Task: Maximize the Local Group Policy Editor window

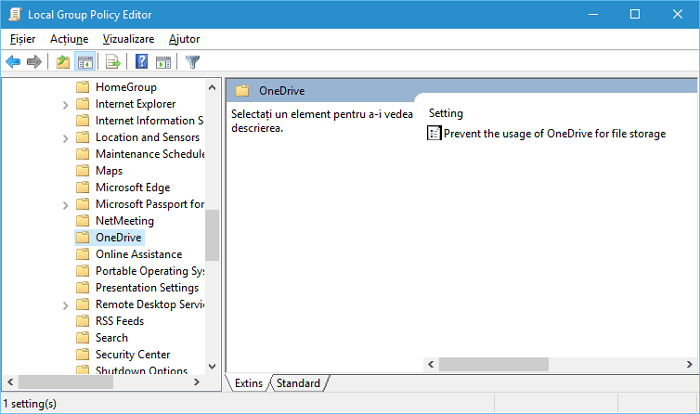Action: coord(635,14)
